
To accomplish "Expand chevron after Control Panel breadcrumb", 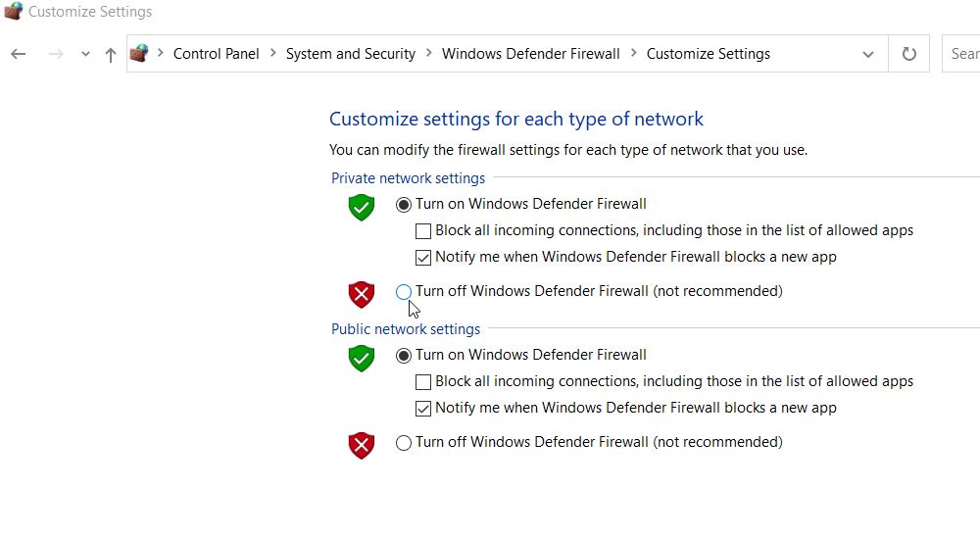I will click(x=273, y=54).
